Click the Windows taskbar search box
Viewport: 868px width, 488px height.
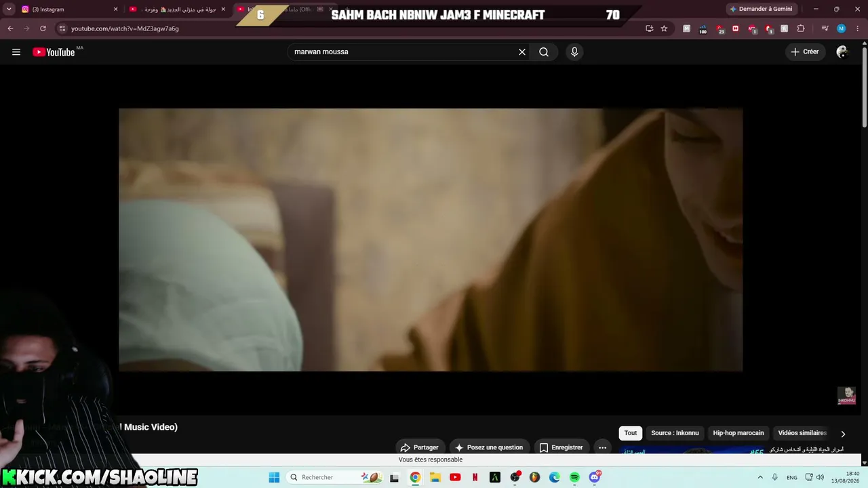[x=335, y=477]
